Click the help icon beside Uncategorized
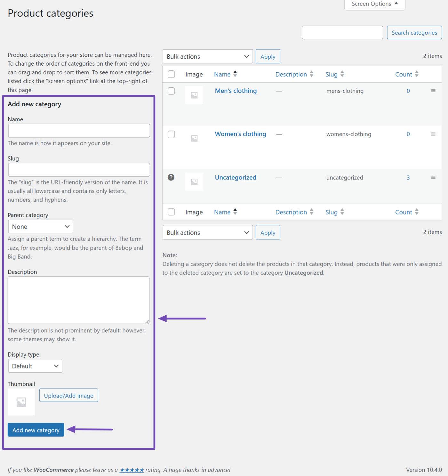 coord(171,177)
